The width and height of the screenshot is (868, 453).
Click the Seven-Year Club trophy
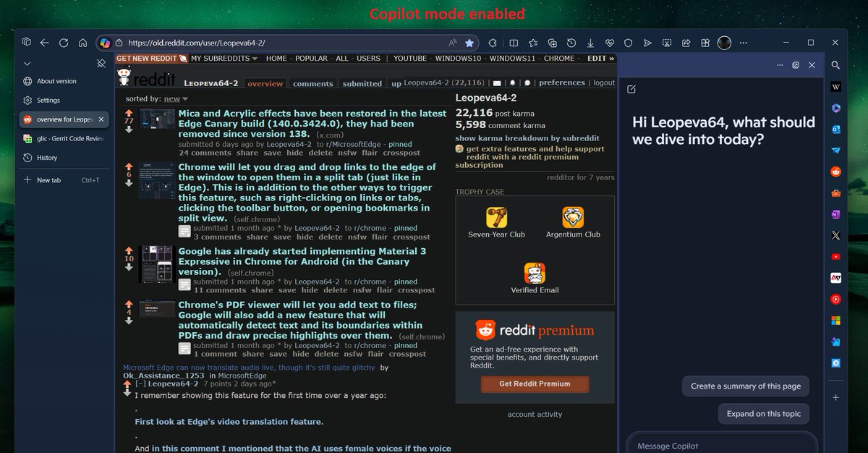click(x=497, y=223)
